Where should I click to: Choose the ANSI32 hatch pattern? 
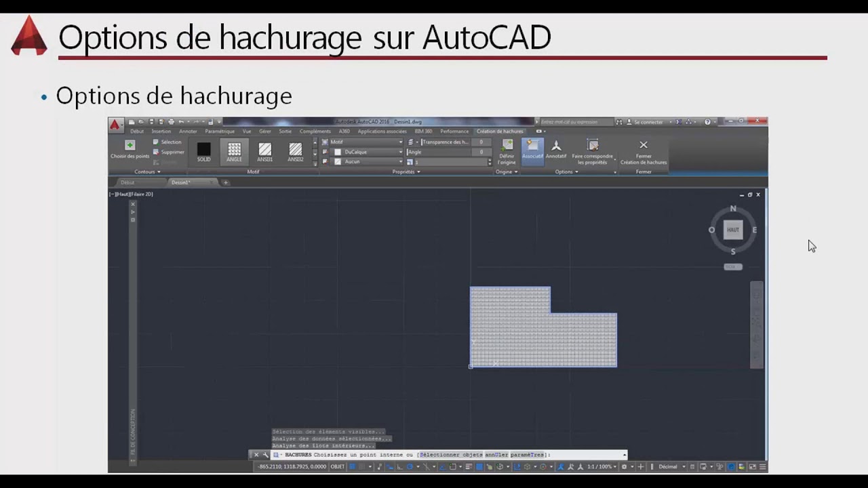296,152
